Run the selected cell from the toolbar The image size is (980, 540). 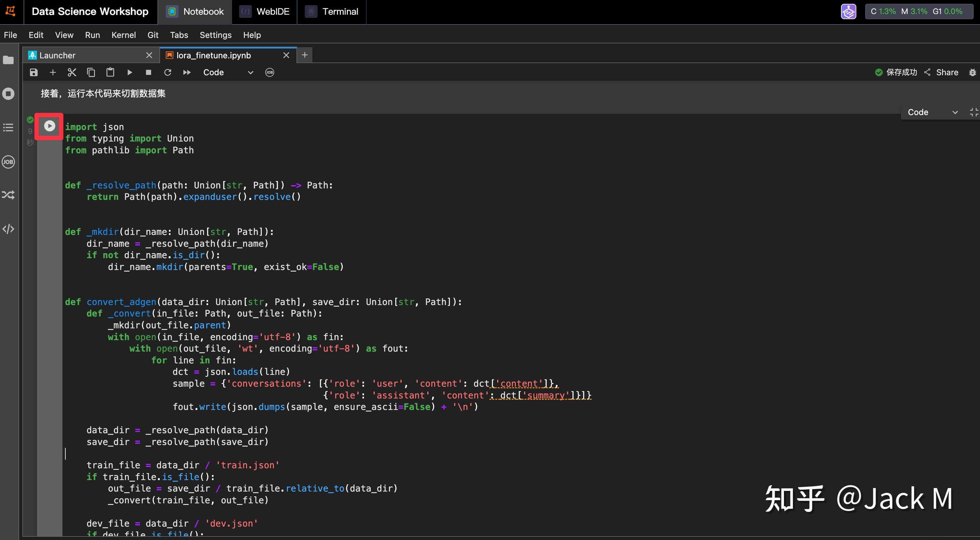coord(130,72)
